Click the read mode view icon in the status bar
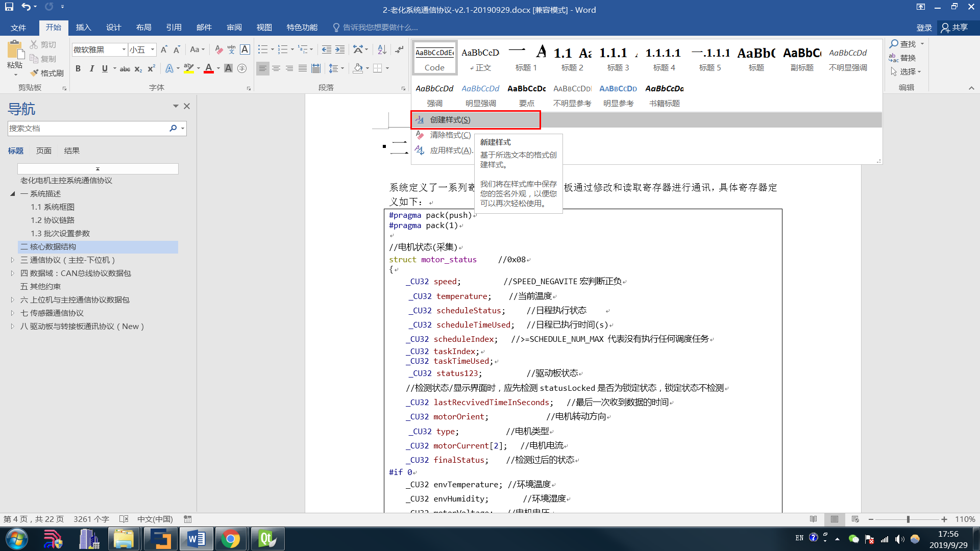Viewport: 980px width, 551px height. 814,519
